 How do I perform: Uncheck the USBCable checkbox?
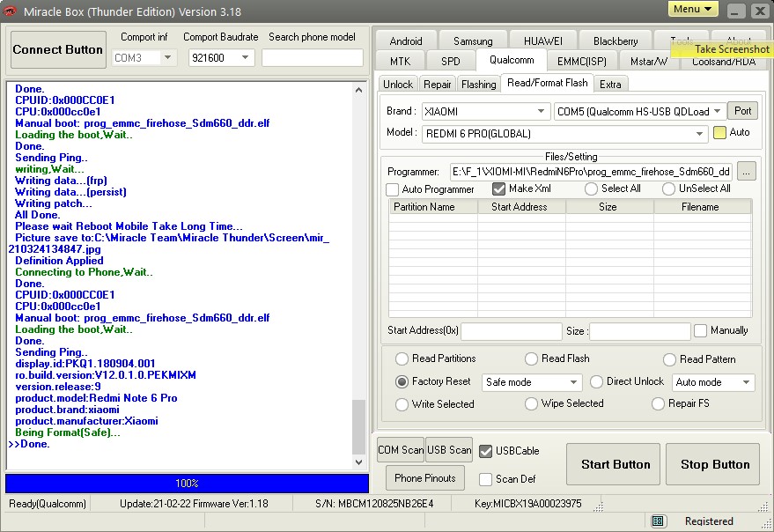click(x=486, y=451)
